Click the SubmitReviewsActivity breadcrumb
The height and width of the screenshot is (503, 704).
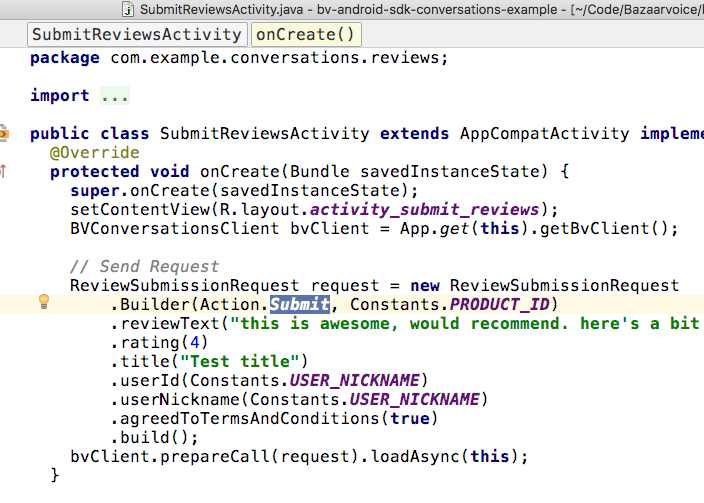pyautogui.click(x=137, y=35)
